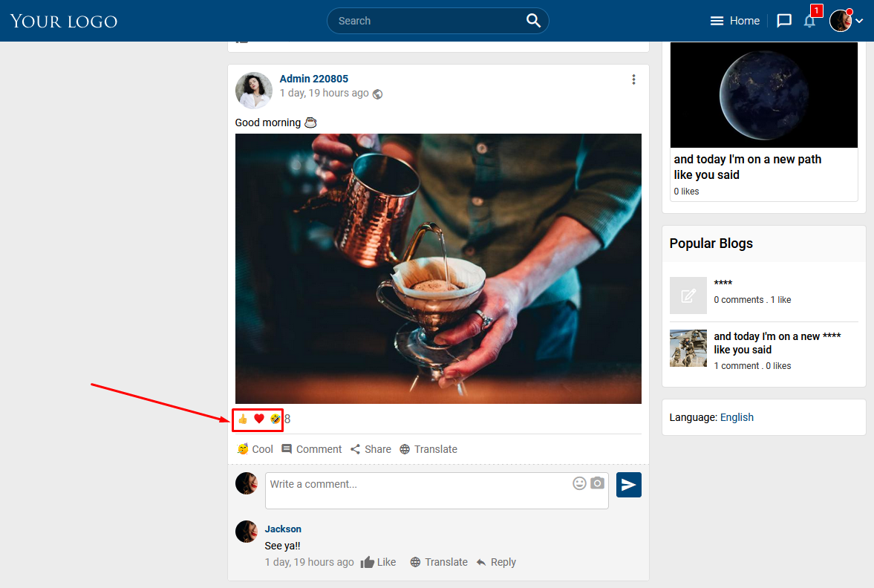The height and width of the screenshot is (588, 874).
Task: Open the three-dot post options menu
Action: click(x=633, y=79)
